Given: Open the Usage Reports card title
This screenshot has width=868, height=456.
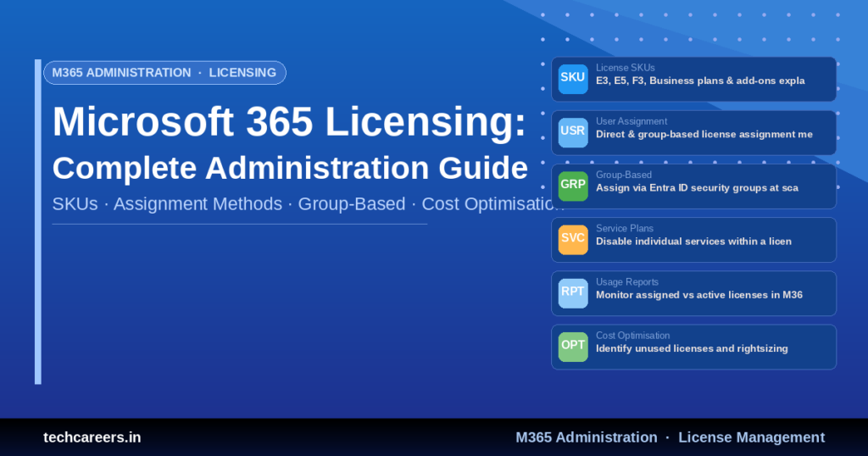Looking at the screenshot, I should 626,281.
